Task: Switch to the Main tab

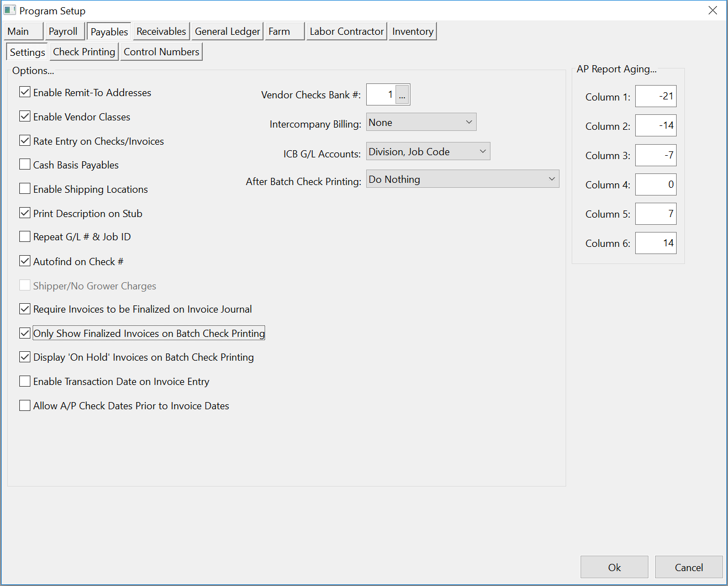Action: (x=23, y=31)
